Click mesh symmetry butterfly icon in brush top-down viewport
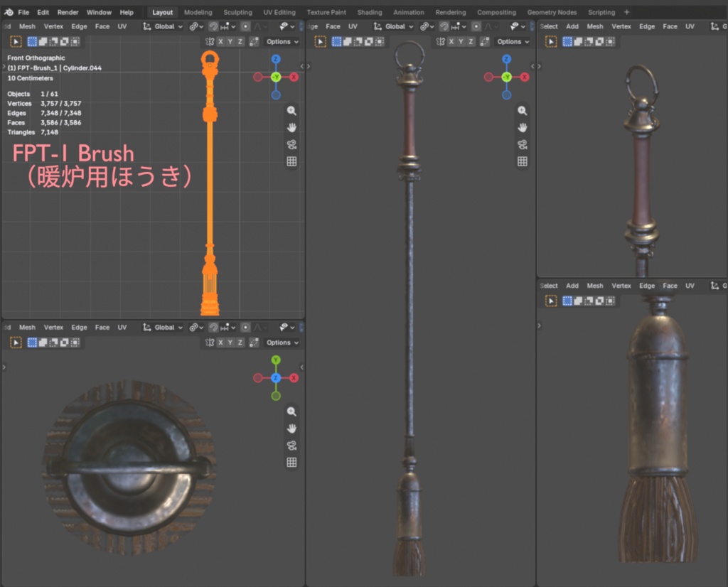The width and height of the screenshot is (728, 587). tap(210, 343)
